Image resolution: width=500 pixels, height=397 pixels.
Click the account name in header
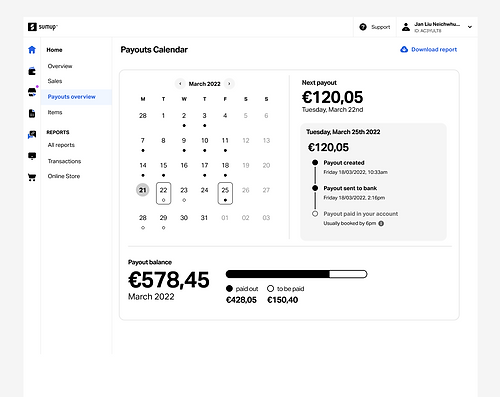437,24
